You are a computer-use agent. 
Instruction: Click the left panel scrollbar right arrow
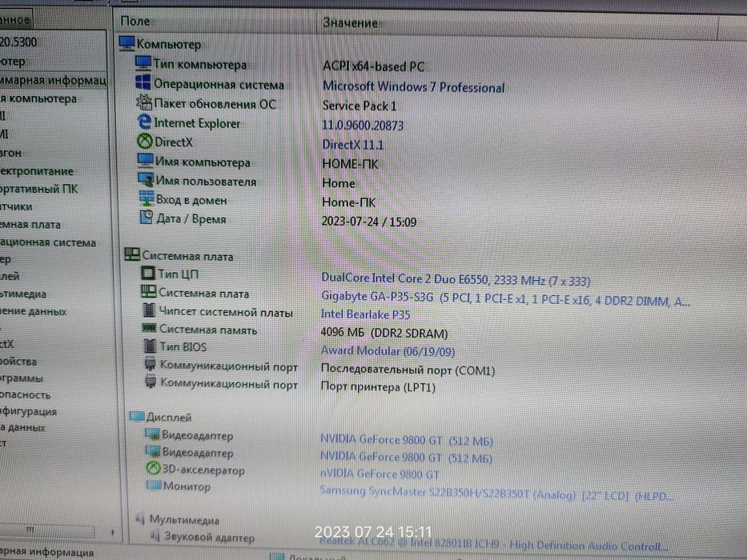point(112,532)
